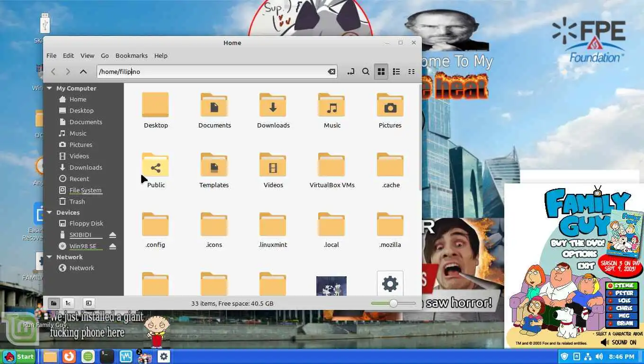This screenshot has height=364, width=644.
Task: Eject the SKIBIDI drive
Action: (x=112, y=235)
